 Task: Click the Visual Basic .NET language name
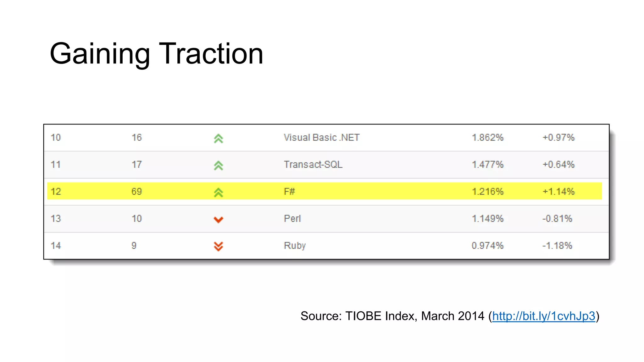[x=321, y=138]
